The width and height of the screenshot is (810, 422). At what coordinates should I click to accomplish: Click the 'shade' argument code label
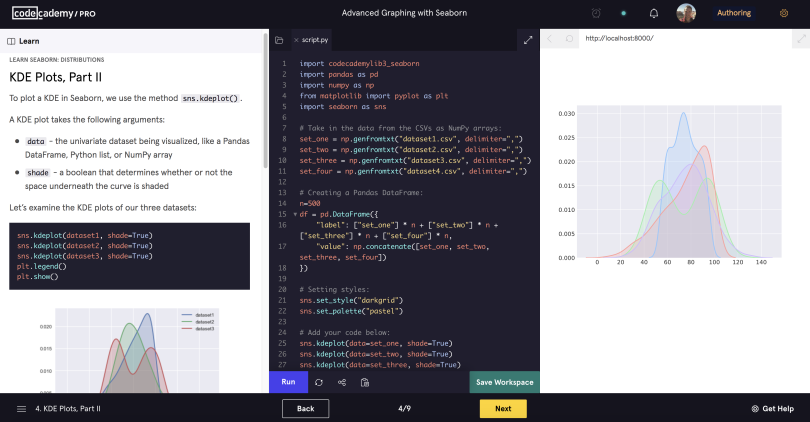point(38,173)
